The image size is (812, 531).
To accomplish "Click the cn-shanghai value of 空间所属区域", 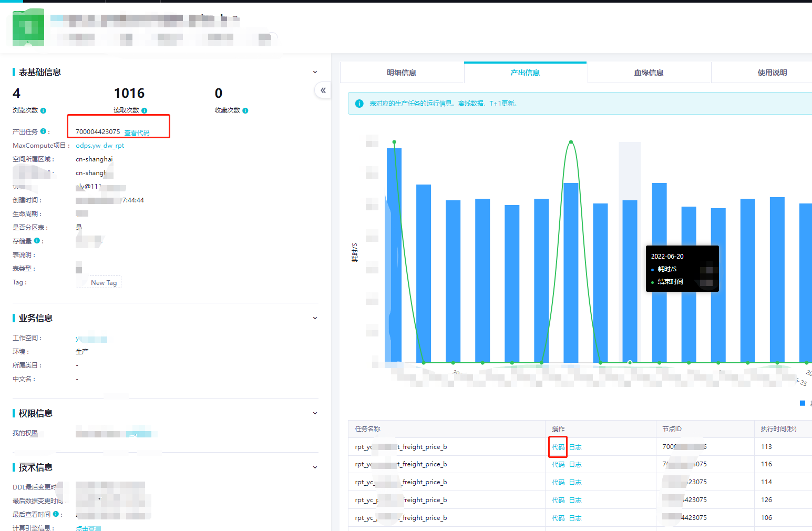I will [x=94, y=159].
